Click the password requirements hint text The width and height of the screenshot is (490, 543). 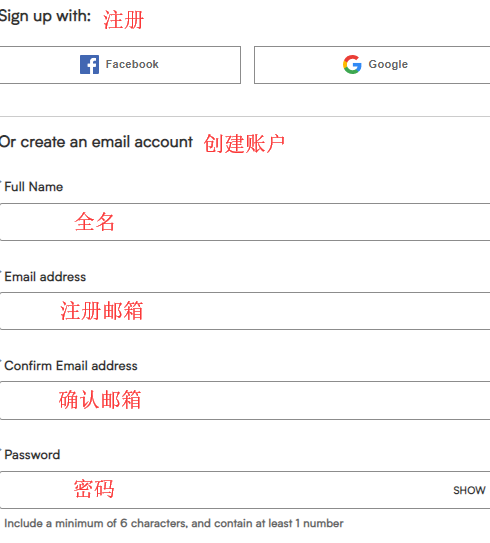[x=174, y=523]
